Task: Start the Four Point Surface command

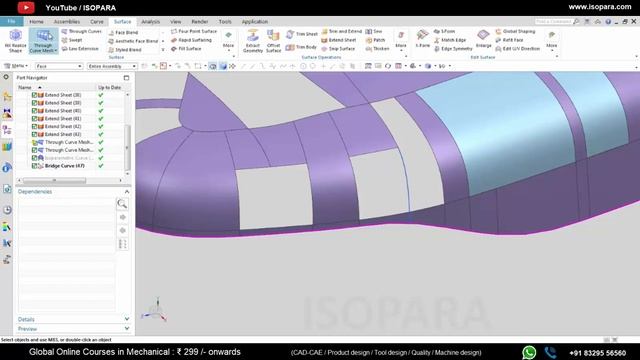Action: click(194, 31)
